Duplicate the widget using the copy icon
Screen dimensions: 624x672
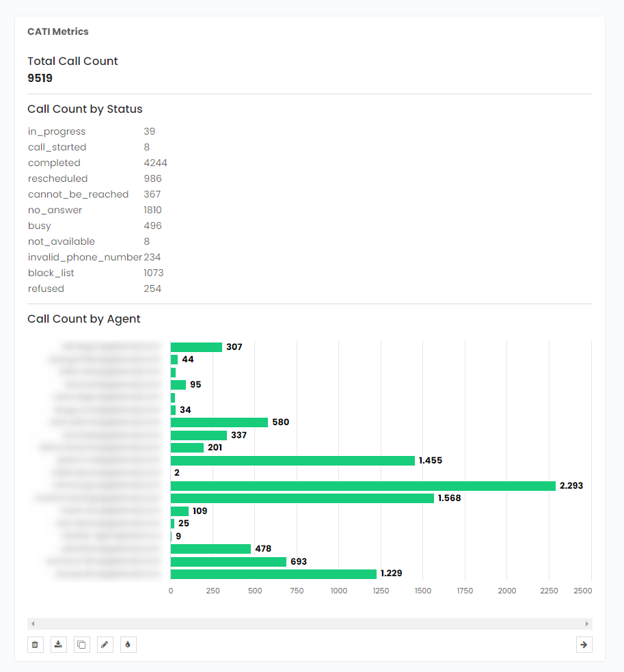pos(81,644)
